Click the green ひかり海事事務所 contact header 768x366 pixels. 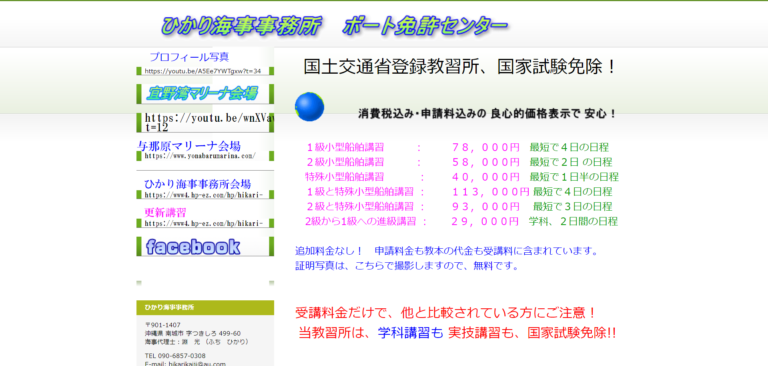pos(205,308)
